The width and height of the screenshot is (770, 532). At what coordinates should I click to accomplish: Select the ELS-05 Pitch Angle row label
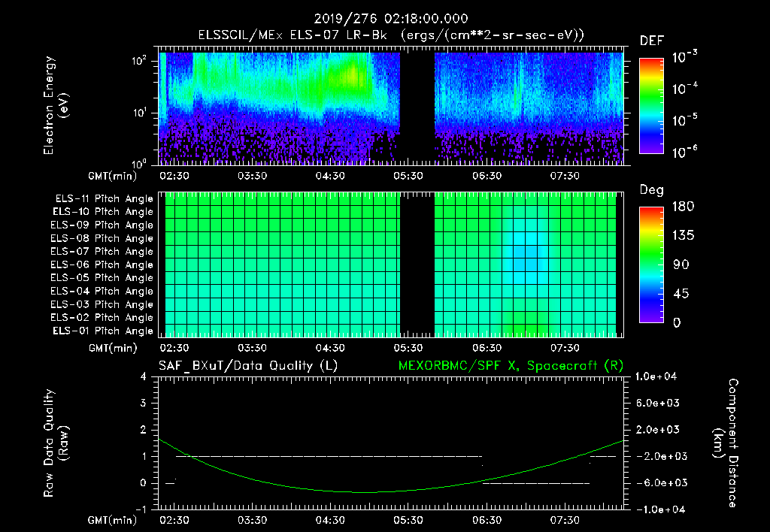click(102, 278)
